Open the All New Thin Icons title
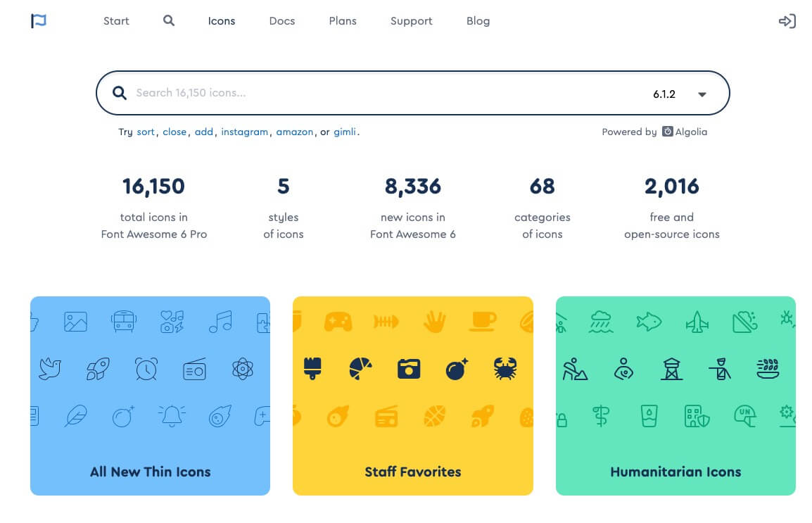Viewport: 812px width, 523px height. click(x=150, y=472)
